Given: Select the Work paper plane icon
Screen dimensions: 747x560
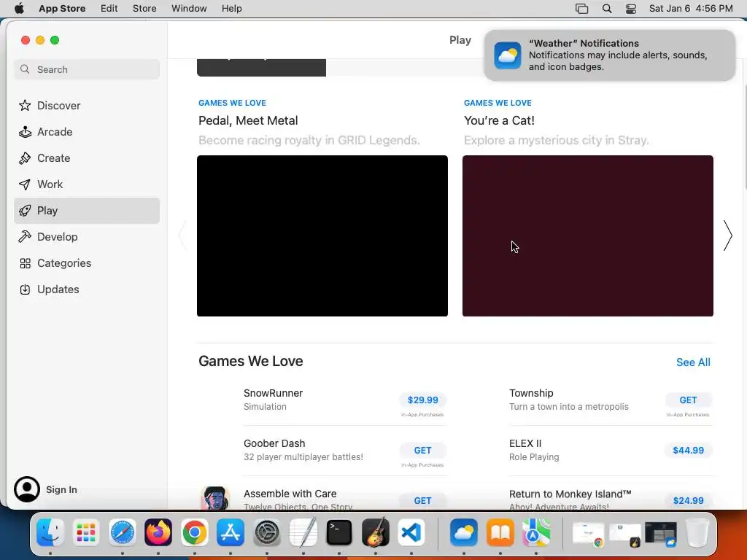Looking at the screenshot, I should (x=25, y=184).
